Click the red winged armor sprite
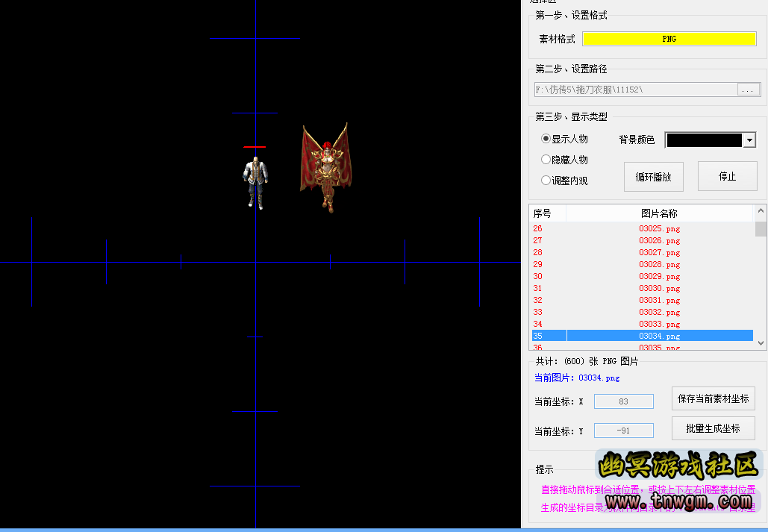768x532 pixels. (325, 168)
